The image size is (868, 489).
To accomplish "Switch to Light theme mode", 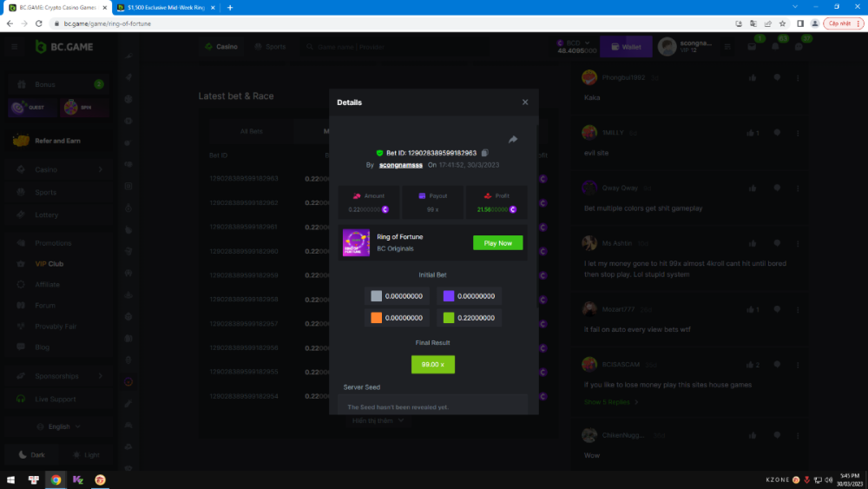I will [x=85, y=454].
